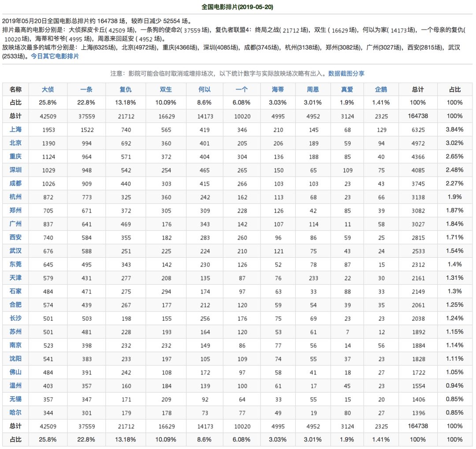Select the 重庆 city link
Image resolution: width=476 pixels, height=449 pixels.
pyautogui.click(x=15, y=156)
